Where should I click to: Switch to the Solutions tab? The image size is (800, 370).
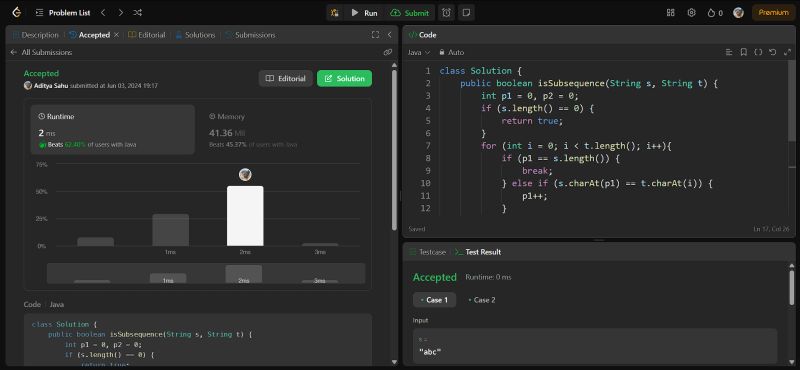(x=195, y=35)
